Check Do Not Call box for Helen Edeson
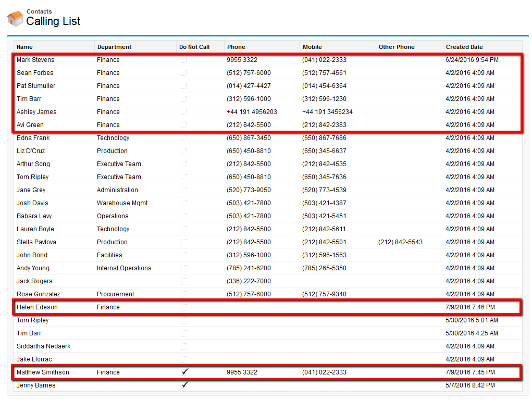The height and width of the screenshot is (401, 532). tap(184, 307)
